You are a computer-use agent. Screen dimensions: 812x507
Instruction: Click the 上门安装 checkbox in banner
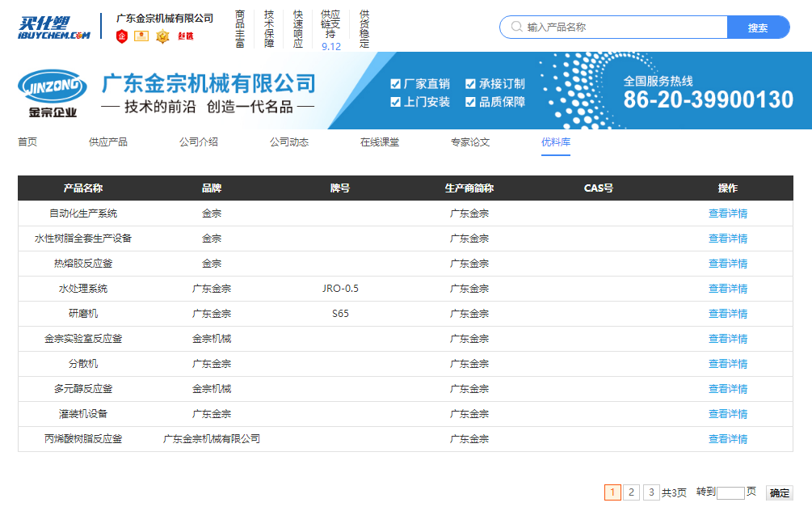click(396, 102)
